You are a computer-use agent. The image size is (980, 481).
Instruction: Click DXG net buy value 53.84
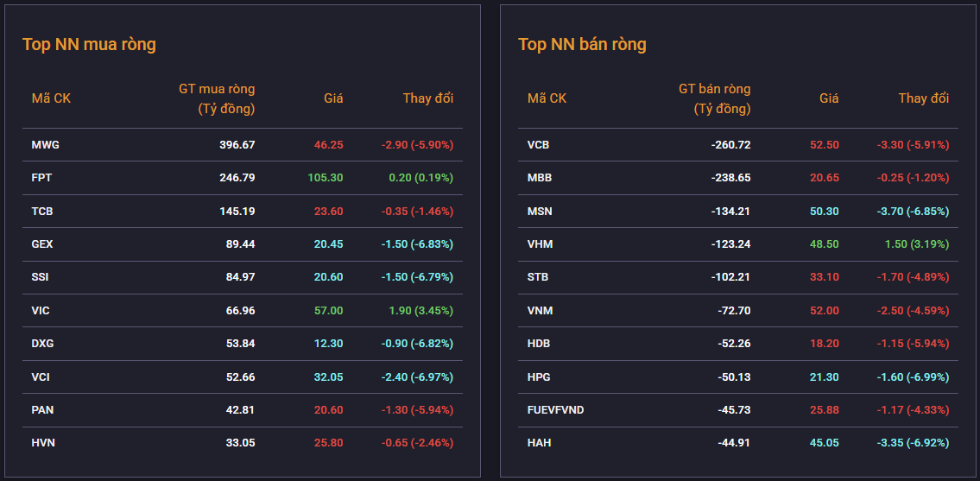(x=240, y=344)
